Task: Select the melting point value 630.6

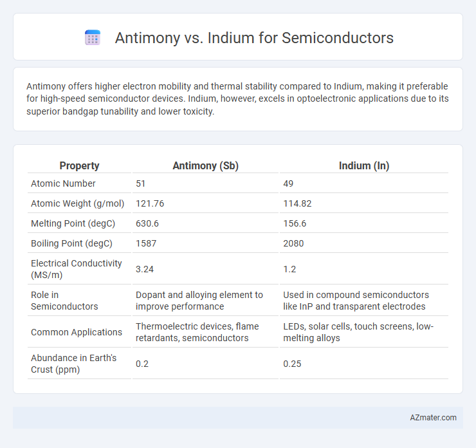Action: click(147, 223)
